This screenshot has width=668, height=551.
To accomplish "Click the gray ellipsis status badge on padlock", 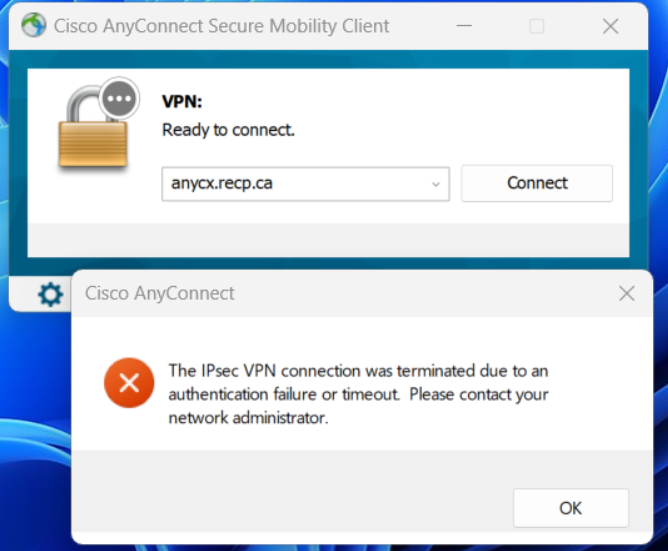I will pyautogui.click(x=119, y=98).
